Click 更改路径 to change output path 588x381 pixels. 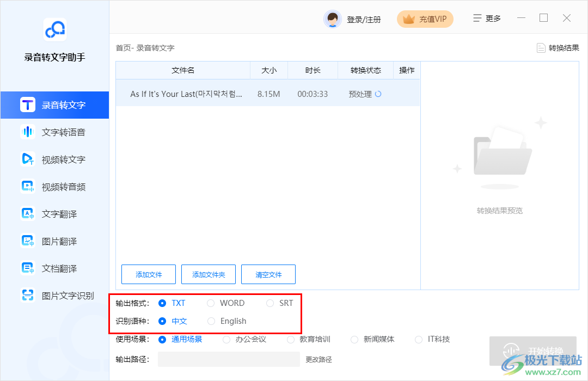[x=318, y=359]
